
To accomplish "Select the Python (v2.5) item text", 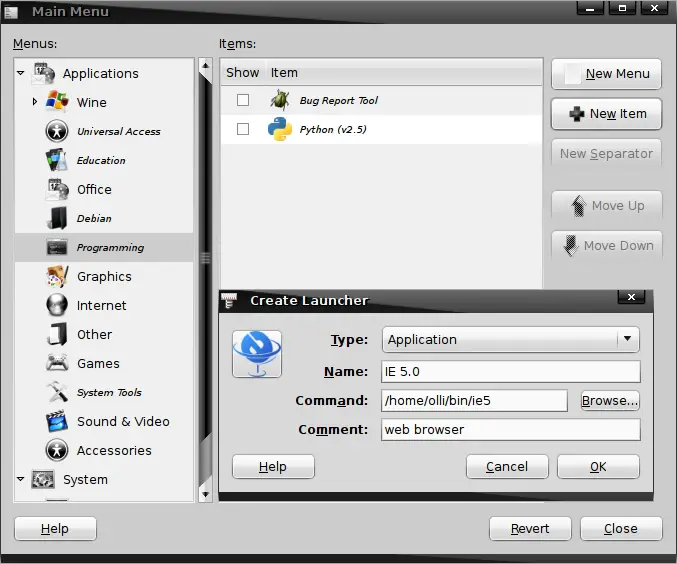I will 333,130.
